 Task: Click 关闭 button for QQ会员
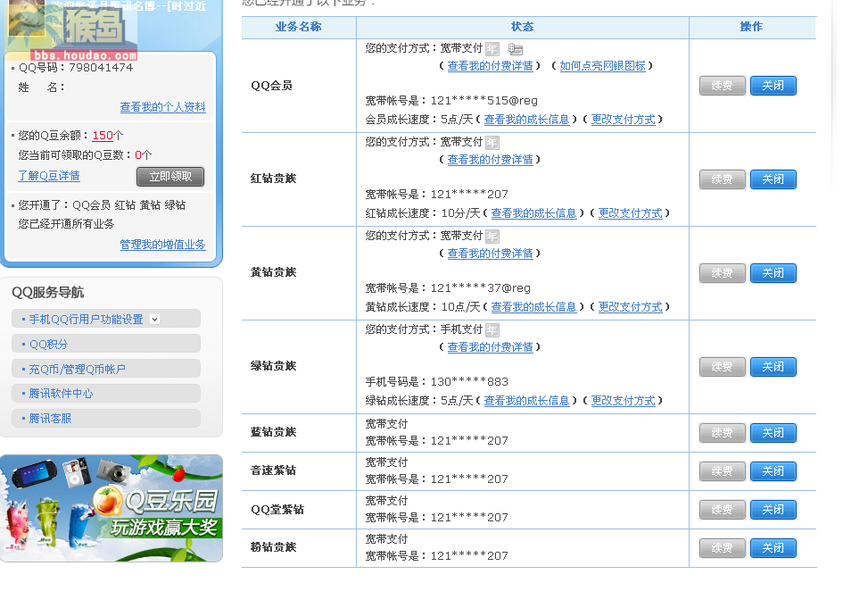pyautogui.click(x=773, y=86)
